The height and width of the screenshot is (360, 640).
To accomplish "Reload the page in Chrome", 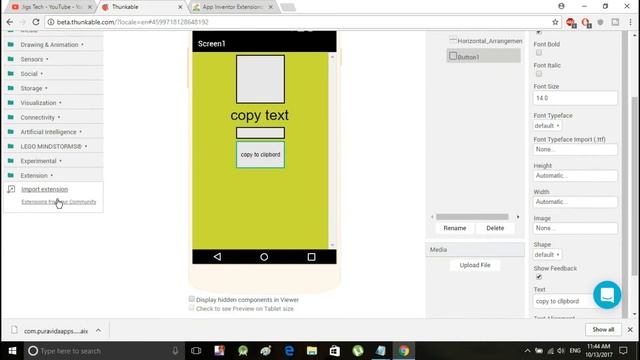I will pyautogui.click(x=36, y=22).
